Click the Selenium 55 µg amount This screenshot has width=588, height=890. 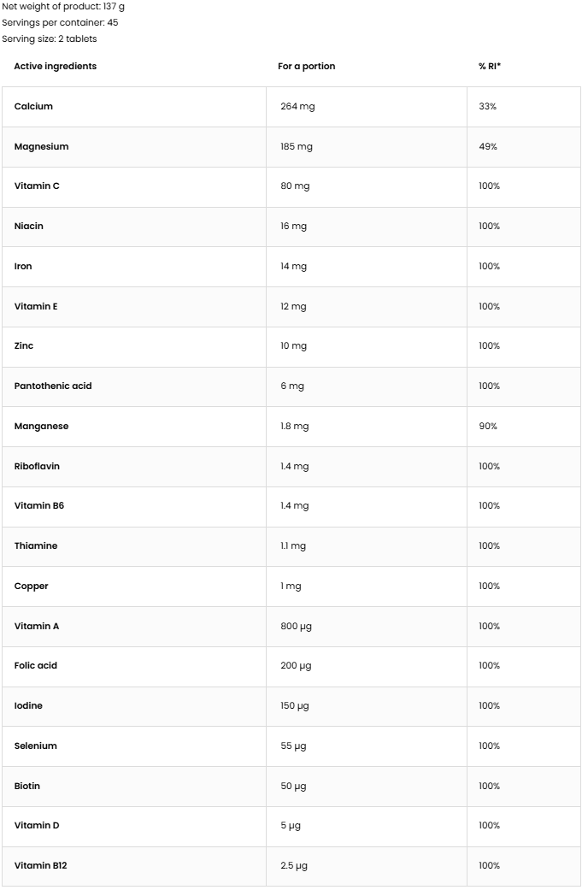(x=293, y=746)
